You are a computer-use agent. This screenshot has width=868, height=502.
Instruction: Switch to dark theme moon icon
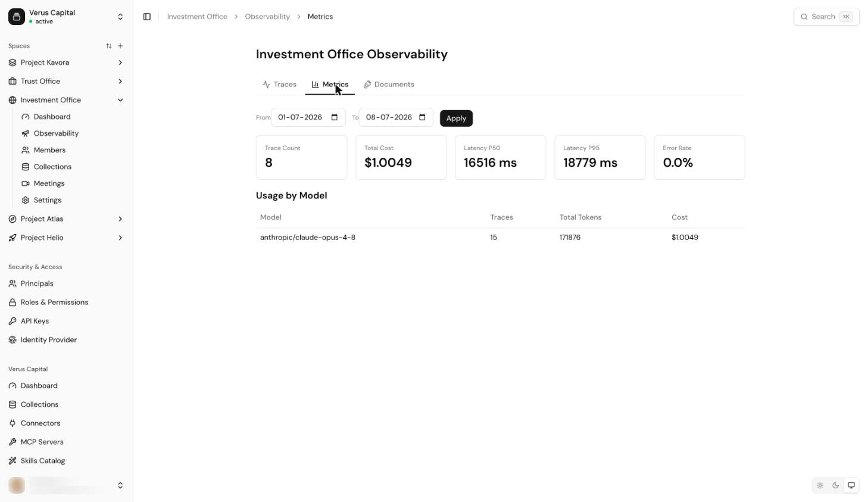pyautogui.click(x=836, y=485)
